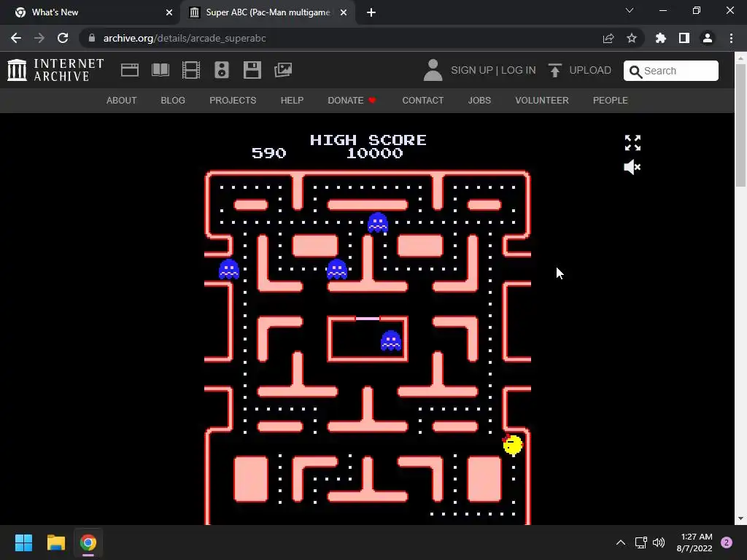The height and width of the screenshot is (560, 747).
Task: Reload the current page
Action: (x=63, y=38)
